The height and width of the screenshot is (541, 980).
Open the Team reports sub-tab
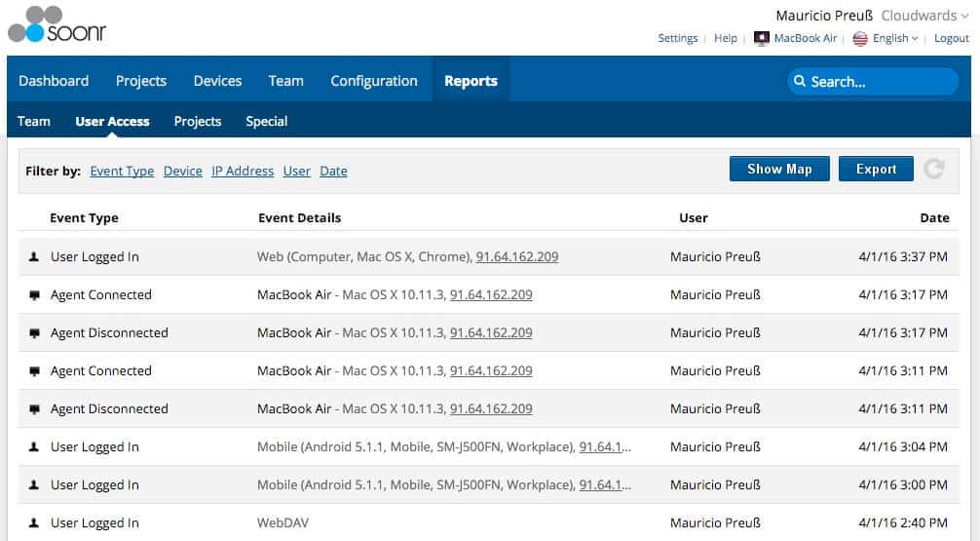tap(34, 121)
